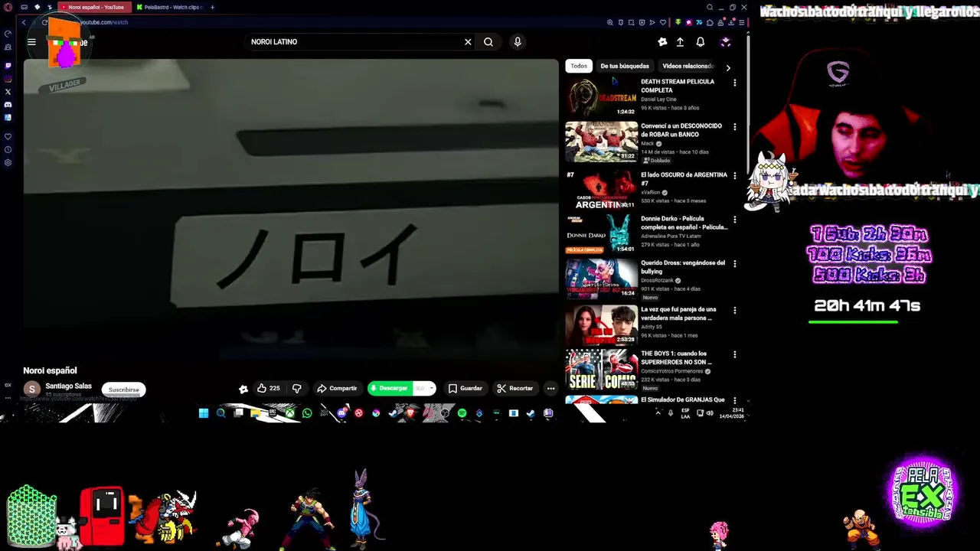The image size is (980, 551).
Task: Show next filter chips with the right arrow
Action: (x=728, y=67)
